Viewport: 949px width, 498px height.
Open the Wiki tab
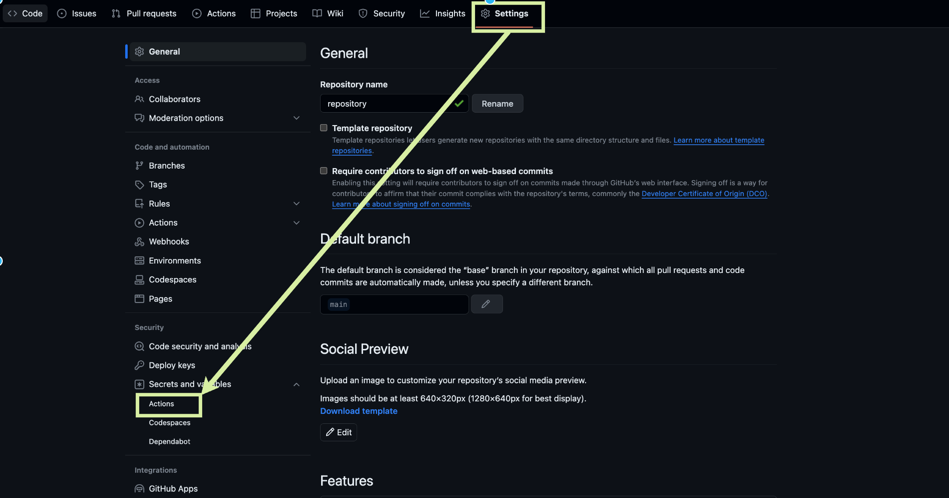[x=327, y=13]
